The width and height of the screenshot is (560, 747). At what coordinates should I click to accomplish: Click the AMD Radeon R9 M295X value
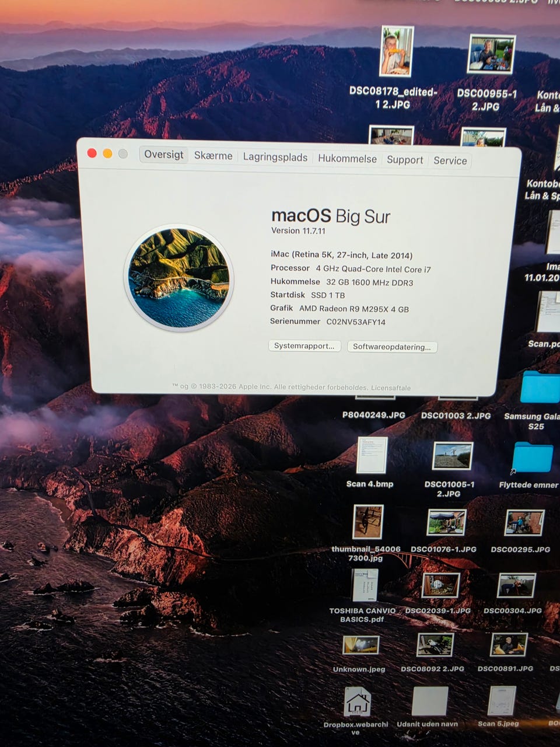coord(354,309)
